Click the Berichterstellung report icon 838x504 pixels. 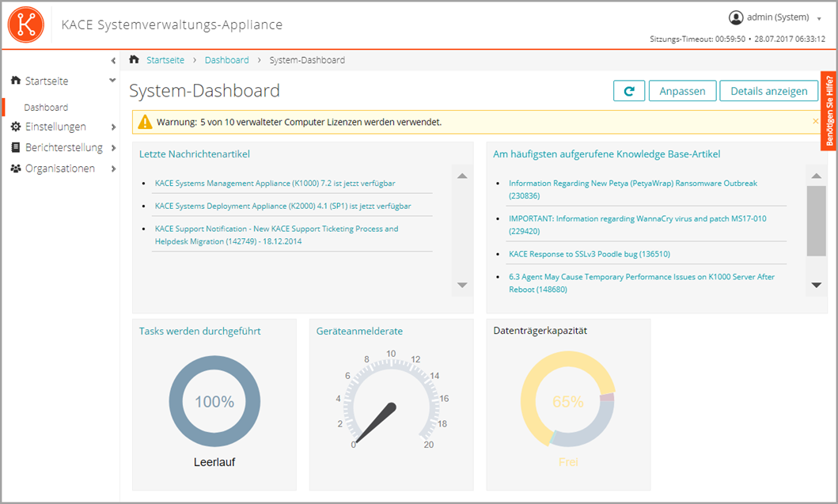click(14, 147)
